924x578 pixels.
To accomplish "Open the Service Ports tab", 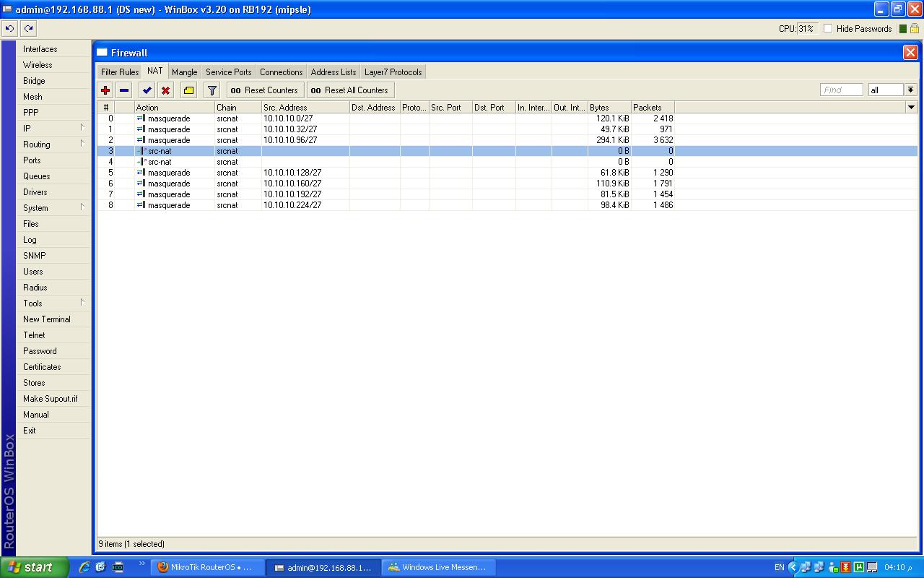I will click(229, 72).
